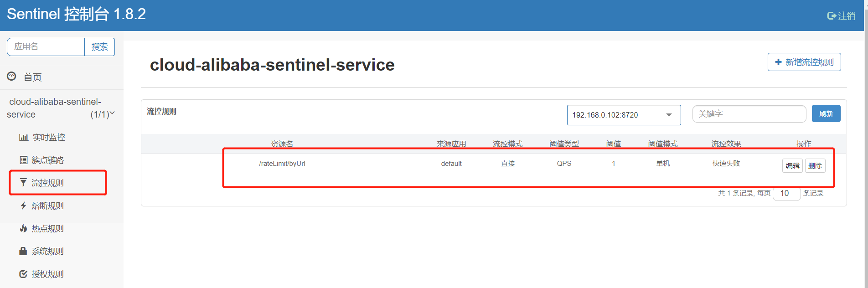Image resolution: width=868 pixels, height=288 pixels.
Task: Open the 192.168.0.102:8720 machine dropdown
Action: [x=624, y=115]
